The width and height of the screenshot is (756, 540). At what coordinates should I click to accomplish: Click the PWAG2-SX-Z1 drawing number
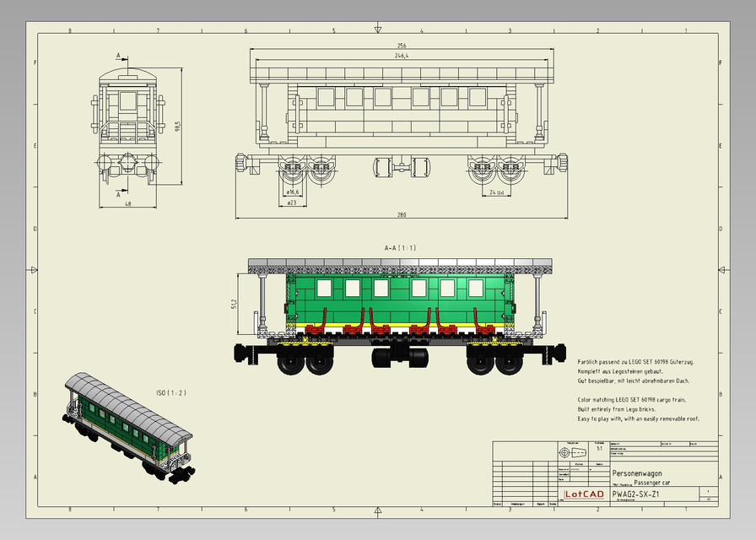(x=638, y=494)
